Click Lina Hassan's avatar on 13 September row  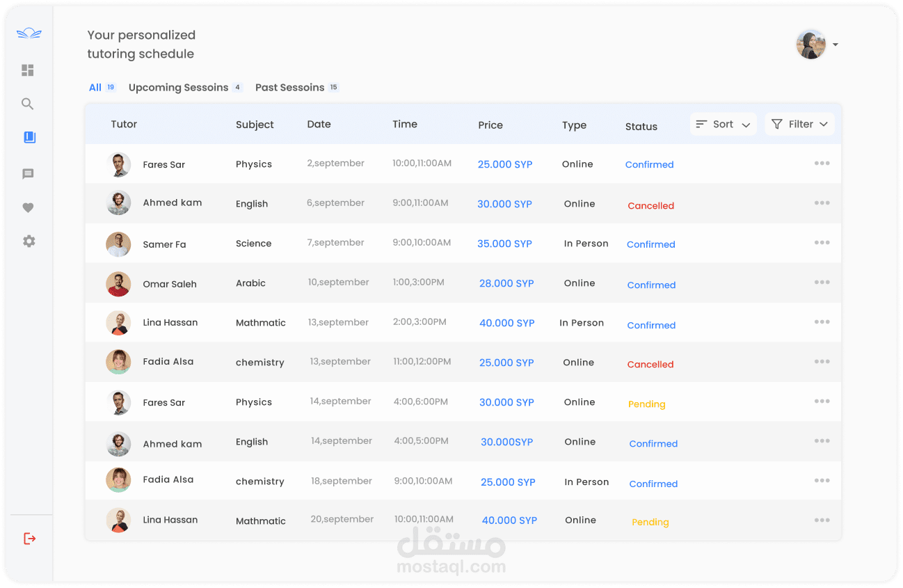point(118,323)
